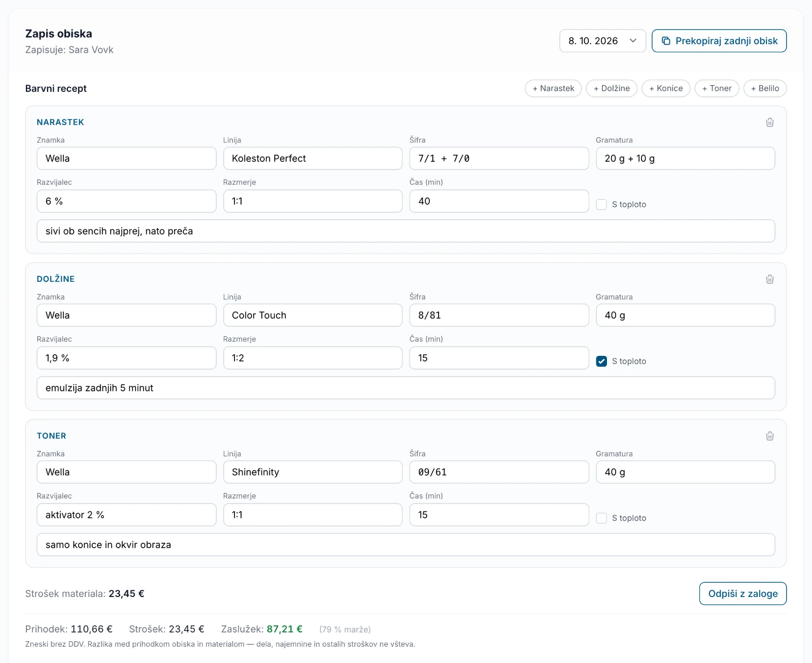Edit Šifra field 09/61
The height and width of the screenshot is (663, 812).
coord(499,472)
